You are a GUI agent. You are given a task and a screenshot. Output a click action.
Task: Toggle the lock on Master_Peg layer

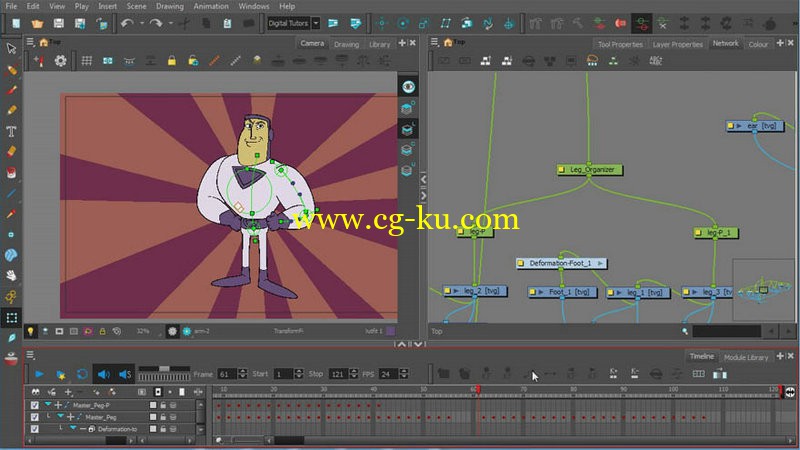[163, 417]
